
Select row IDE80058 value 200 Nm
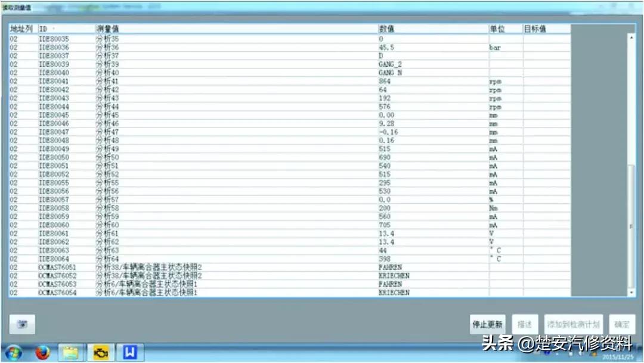pyautogui.click(x=290, y=208)
